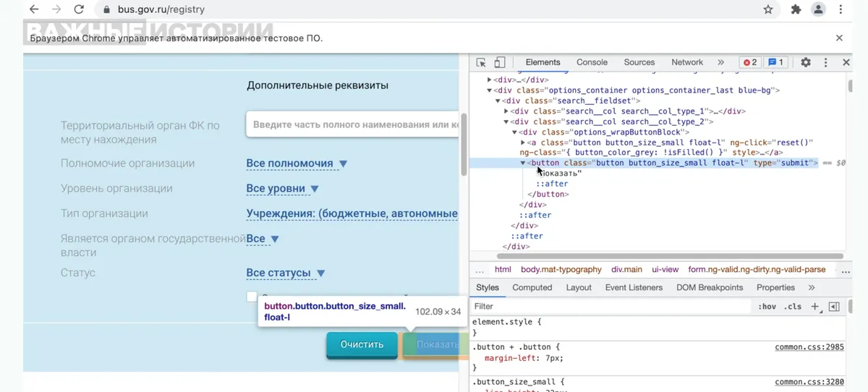Bookmark the page with the star icon
Image resolution: width=868 pixels, height=392 pixels.
coord(768,9)
